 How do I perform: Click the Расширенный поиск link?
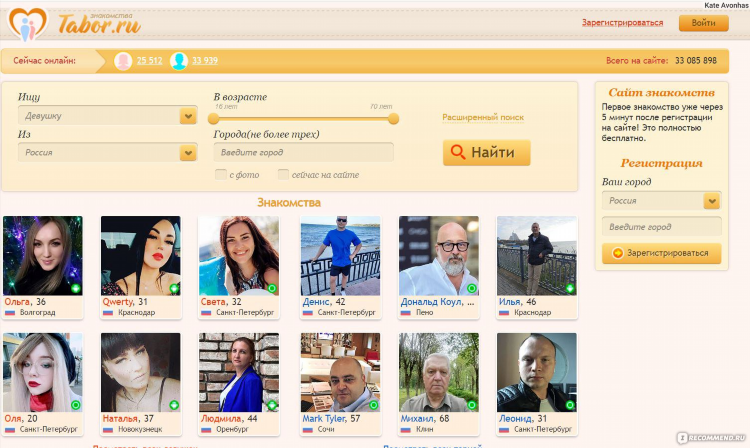[x=483, y=117]
